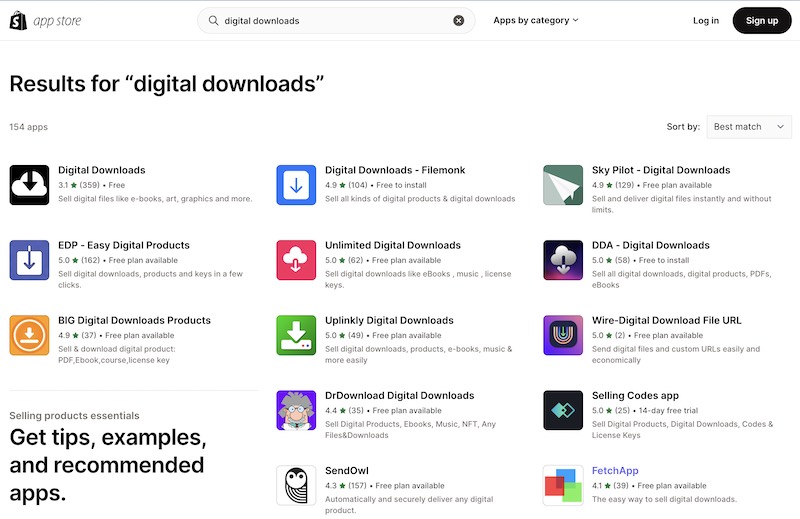Click the Selling Codes 14-day free trial text
Image resolution: width=800 pixels, height=519 pixels.
pyautogui.click(x=668, y=410)
